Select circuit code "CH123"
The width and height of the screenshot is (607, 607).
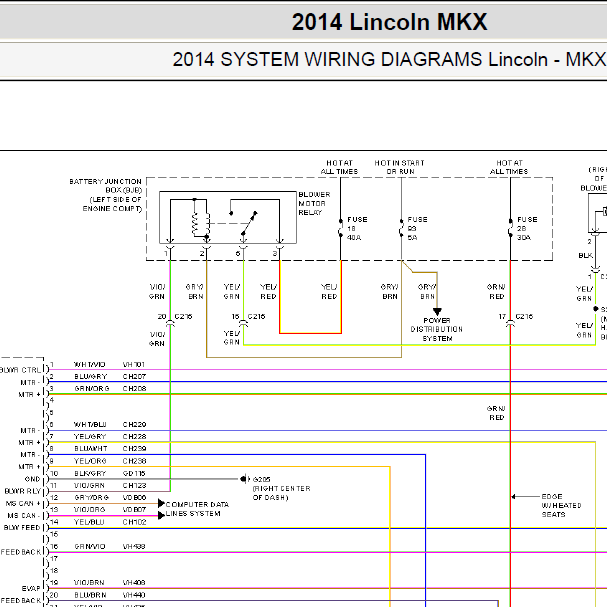point(134,485)
